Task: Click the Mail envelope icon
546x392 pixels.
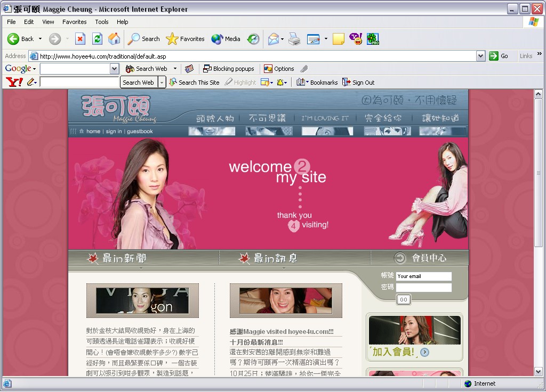Action: tap(274, 39)
